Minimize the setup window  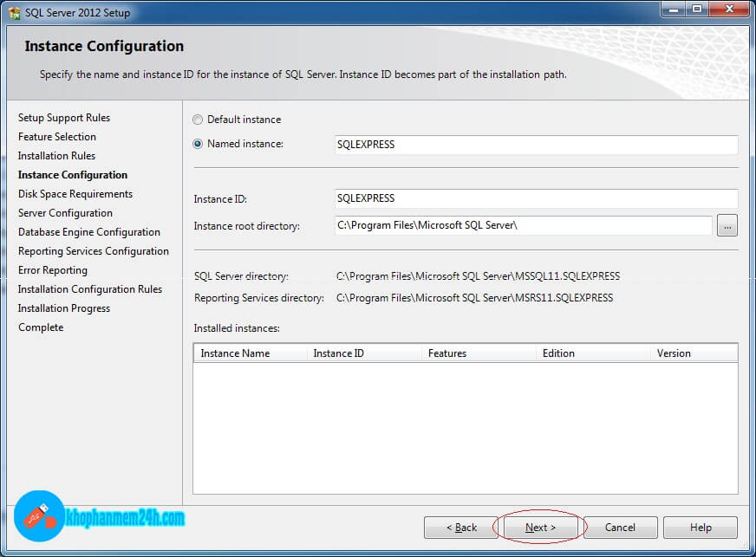[674, 9]
